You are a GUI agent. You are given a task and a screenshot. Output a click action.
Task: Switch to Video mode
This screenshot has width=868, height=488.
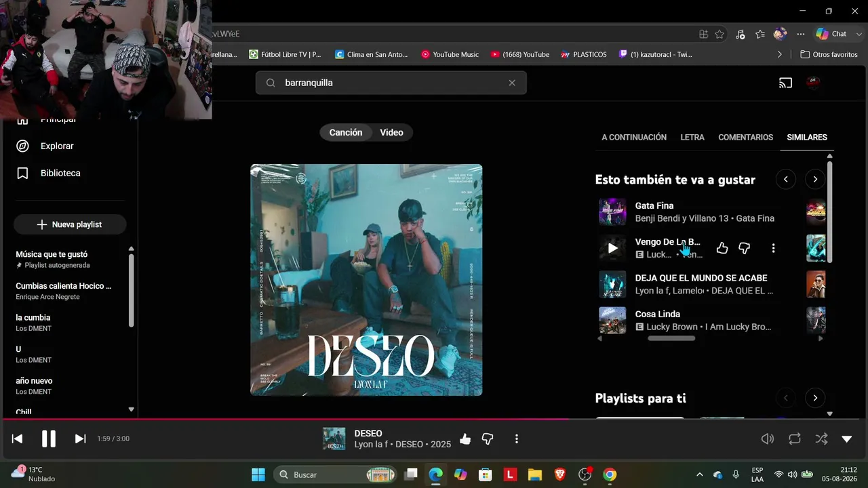pos(391,132)
